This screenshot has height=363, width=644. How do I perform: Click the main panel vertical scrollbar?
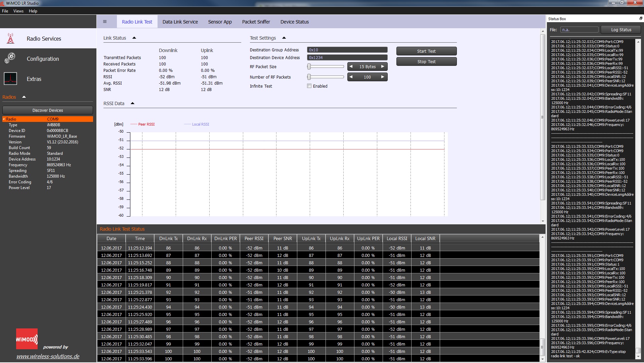pos(543,117)
